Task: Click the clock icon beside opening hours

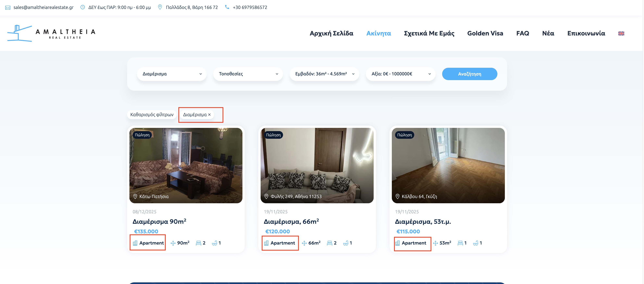Action: coord(82,7)
